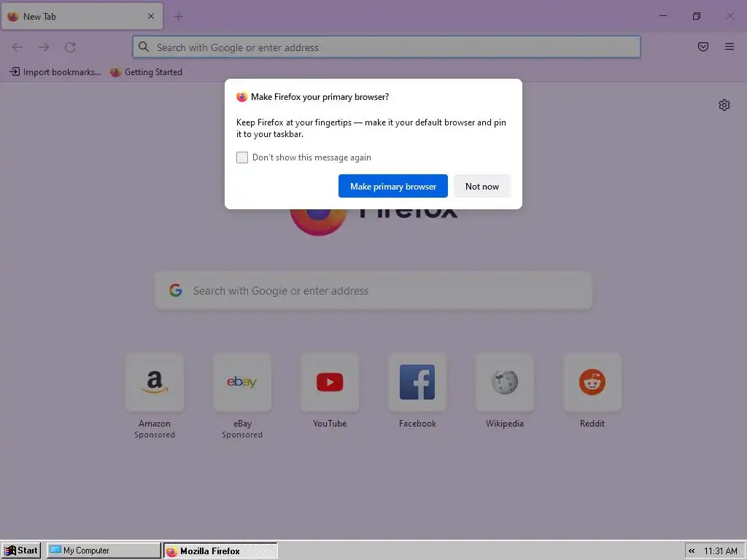Switch to My Computer taskbar window
Viewport: 747px width, 560px height.
tap(104, 551)
